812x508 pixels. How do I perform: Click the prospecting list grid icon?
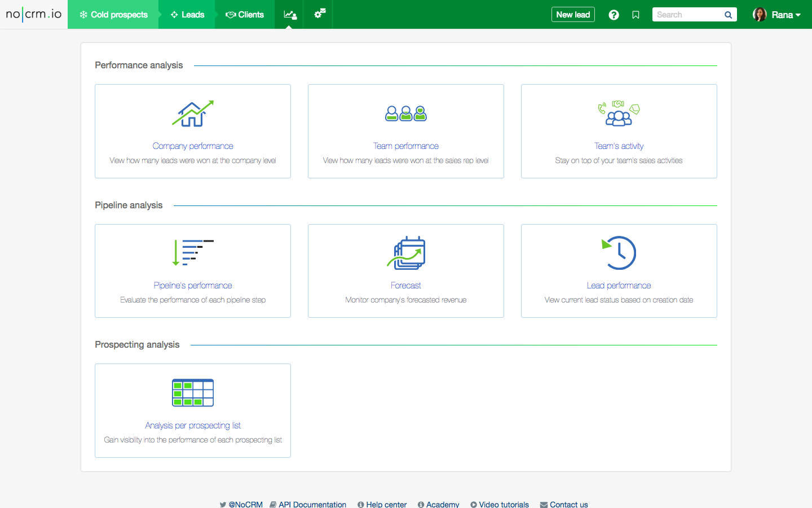pyautogui.click(x=192, y=392)
